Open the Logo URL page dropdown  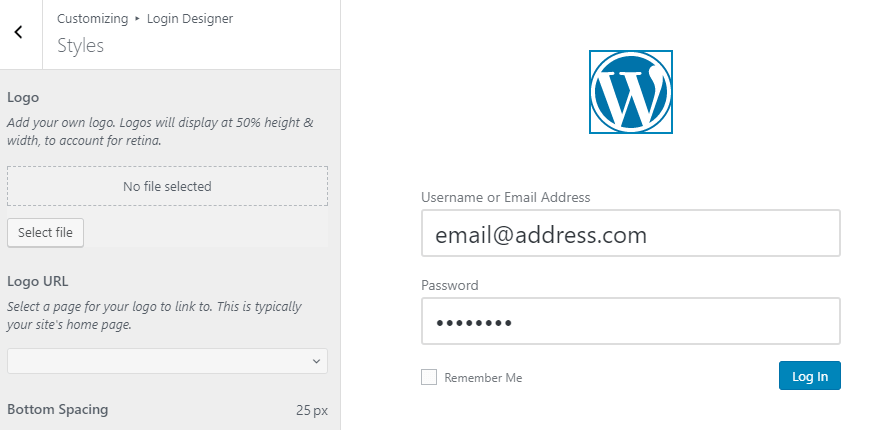[167, 361]
